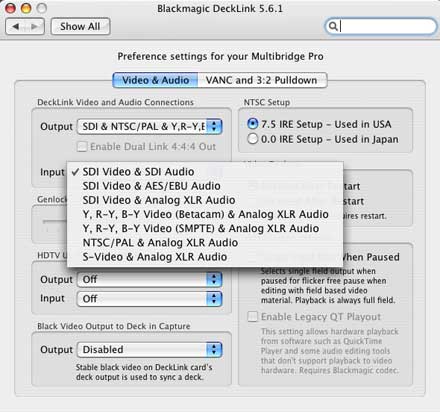The image size is (440, 412).
Task: Open Black Video Output Disabled dropdown
Action: pyautogui.click(x=150, y=350)
